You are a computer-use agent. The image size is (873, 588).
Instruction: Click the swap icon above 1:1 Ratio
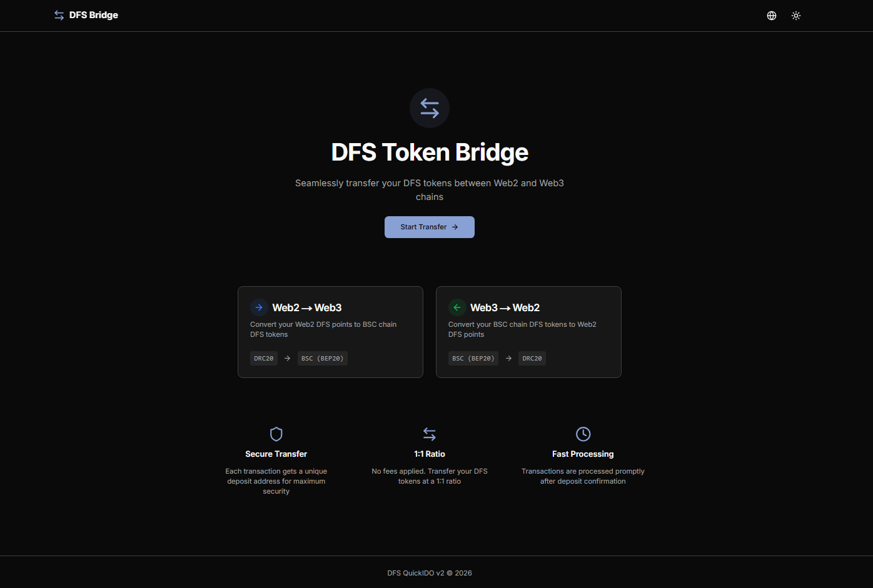(430, 434)
